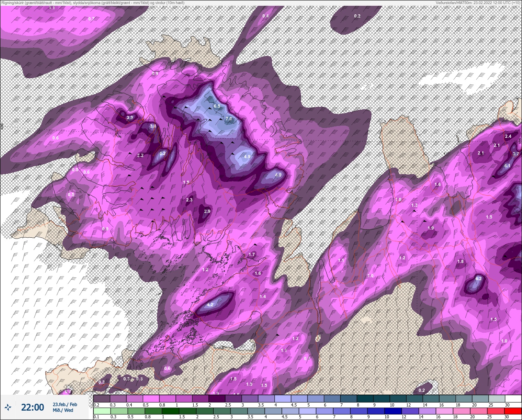Image resolution: width=522 pixels, height=420 pixels.
Task: Click the 3.7 precipitation value on the map
Action: [x=516, y=154]
